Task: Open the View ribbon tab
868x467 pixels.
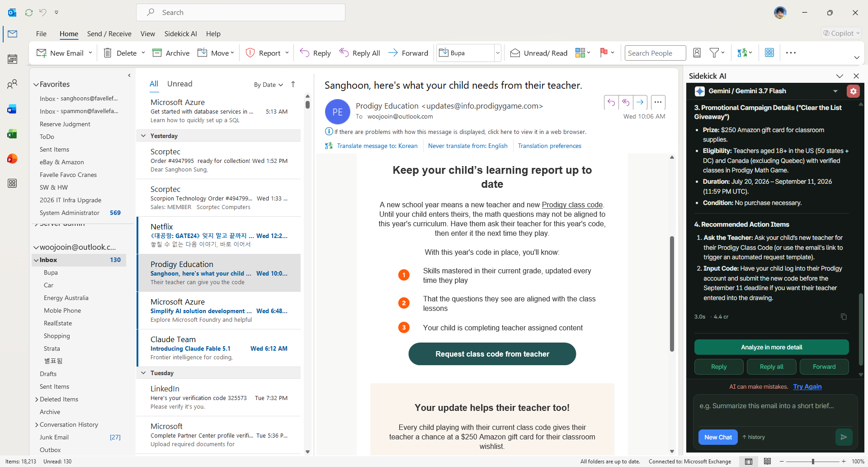Action: 148,33
